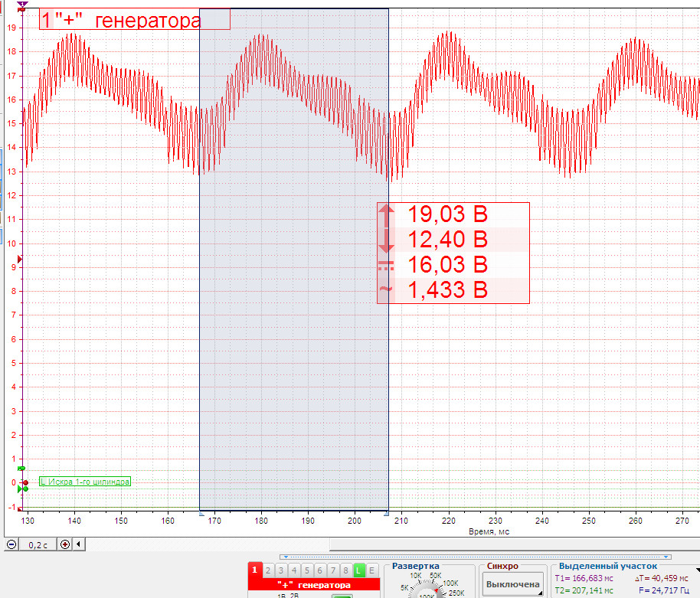Click the T1= 166,683 мс value
The height and width of the screenshot is (598, 700).
[584, 578]
